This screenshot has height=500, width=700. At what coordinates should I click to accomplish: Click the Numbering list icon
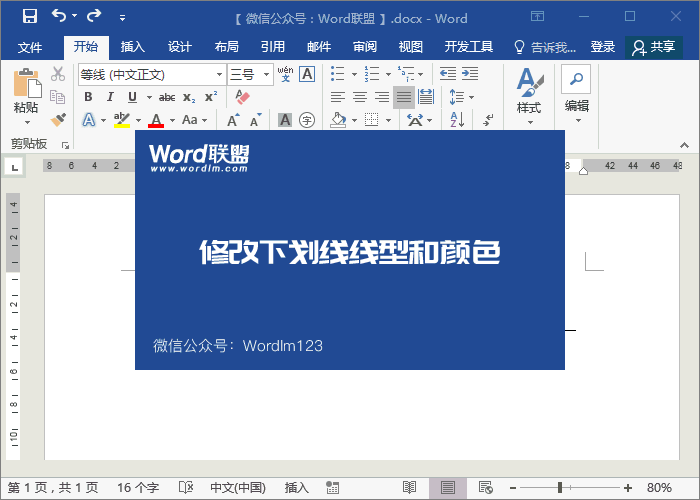371,74
